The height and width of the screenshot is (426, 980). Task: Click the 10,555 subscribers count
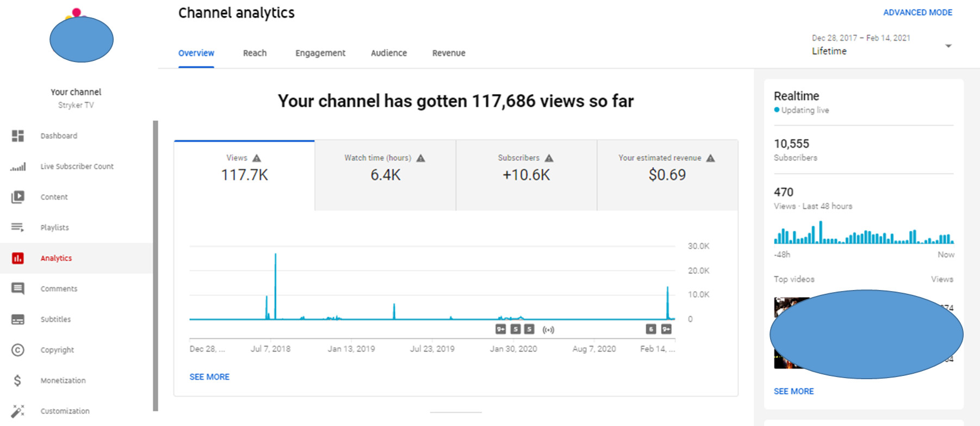coord(791,144)
